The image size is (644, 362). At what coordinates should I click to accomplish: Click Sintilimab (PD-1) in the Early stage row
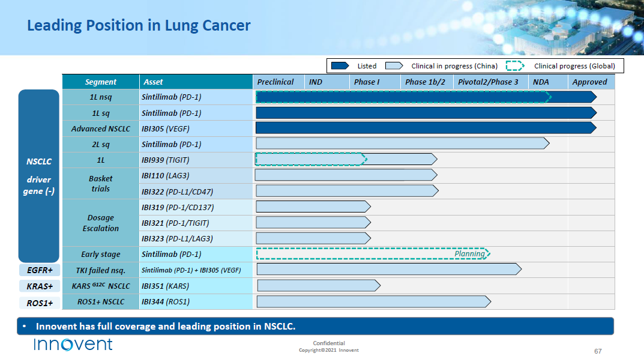[196, 255]
